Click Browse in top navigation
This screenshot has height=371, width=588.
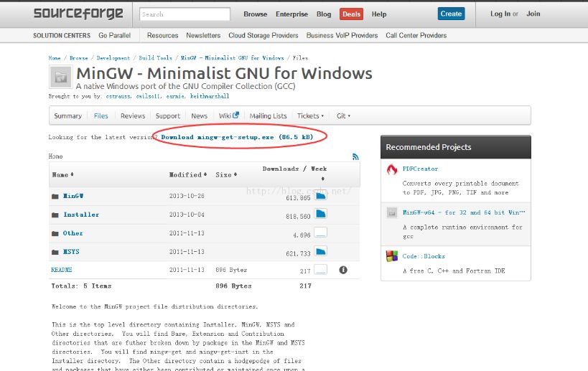[256, 14]
